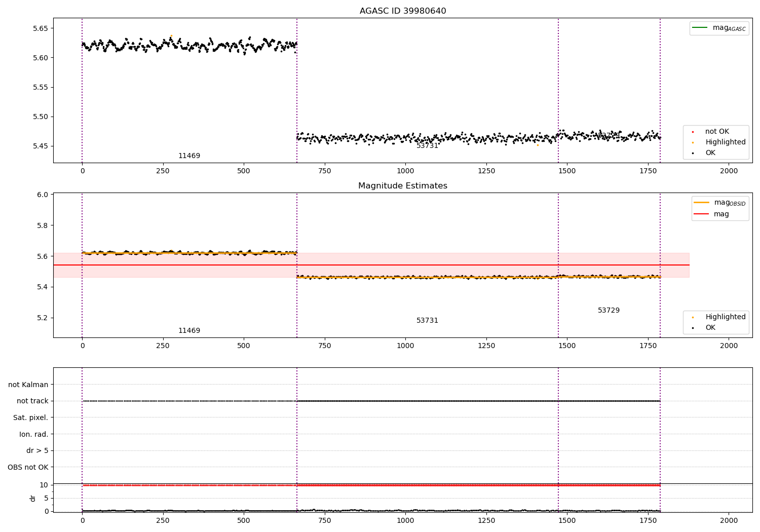The height and width of the screenshot is (532, 760).
Task: Click the '1000' x-tick under top plot
Action: pyautogui.click(x=405, y=171)
